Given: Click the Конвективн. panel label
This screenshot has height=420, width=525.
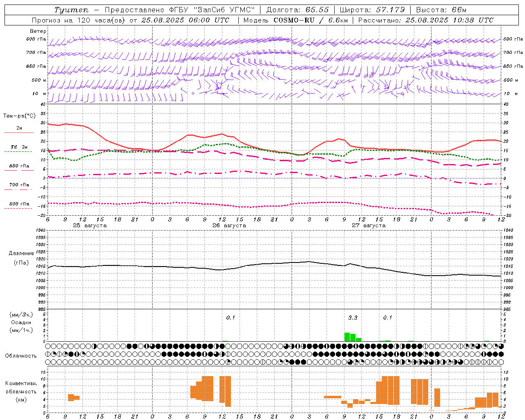Looking at the screenshot, I should 21,383.
